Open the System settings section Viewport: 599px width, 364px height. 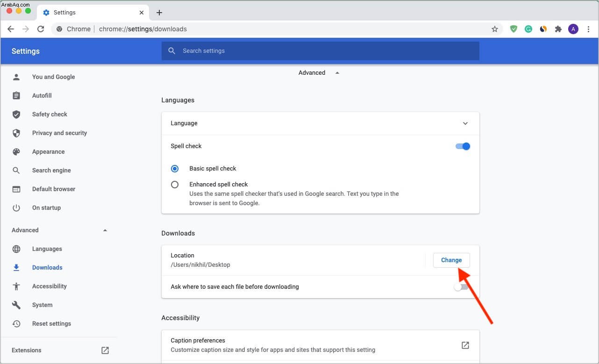[42, 305]
